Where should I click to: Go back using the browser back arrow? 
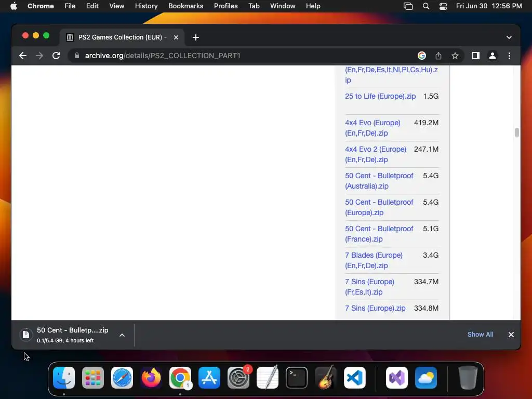click(x=23, y=56)
